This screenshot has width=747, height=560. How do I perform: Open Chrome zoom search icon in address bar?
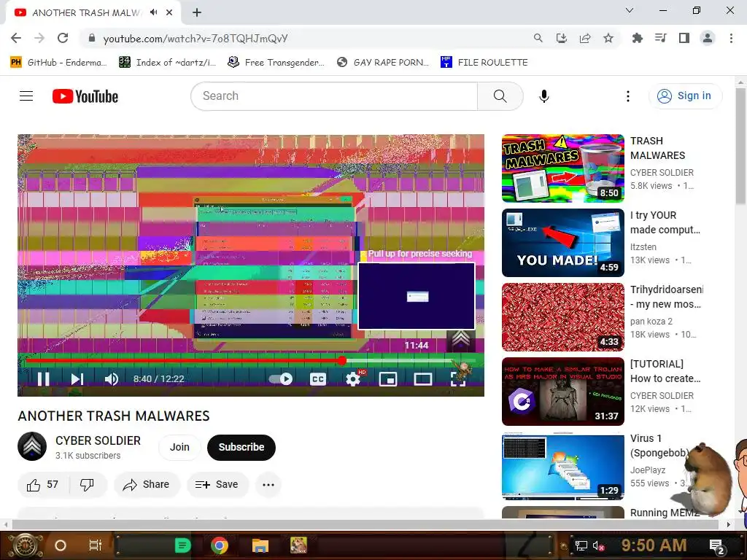click(x=538, y=38)
